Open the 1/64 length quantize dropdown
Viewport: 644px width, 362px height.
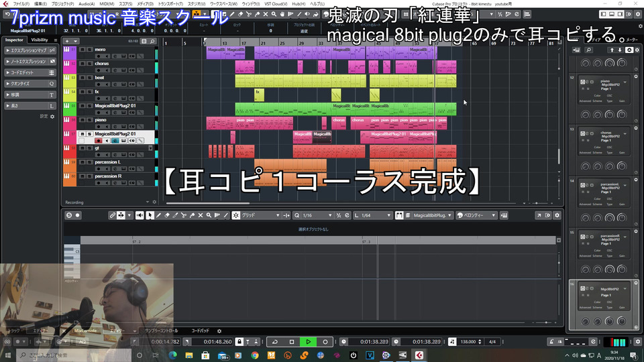pos(376,215)
